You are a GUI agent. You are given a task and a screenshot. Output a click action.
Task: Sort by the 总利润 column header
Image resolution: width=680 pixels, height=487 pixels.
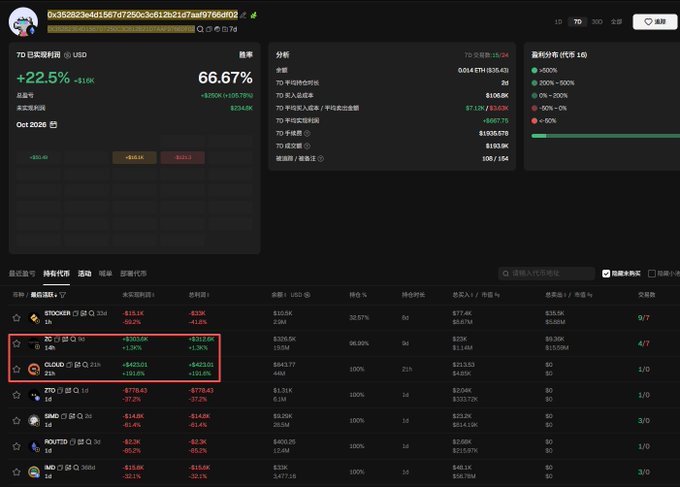point(199,295)
